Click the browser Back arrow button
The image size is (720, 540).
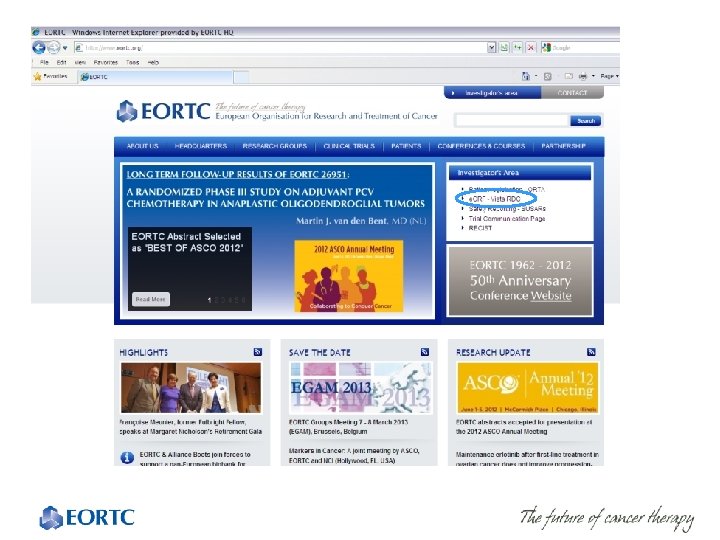pyautogui.click(x=39, y=47)
